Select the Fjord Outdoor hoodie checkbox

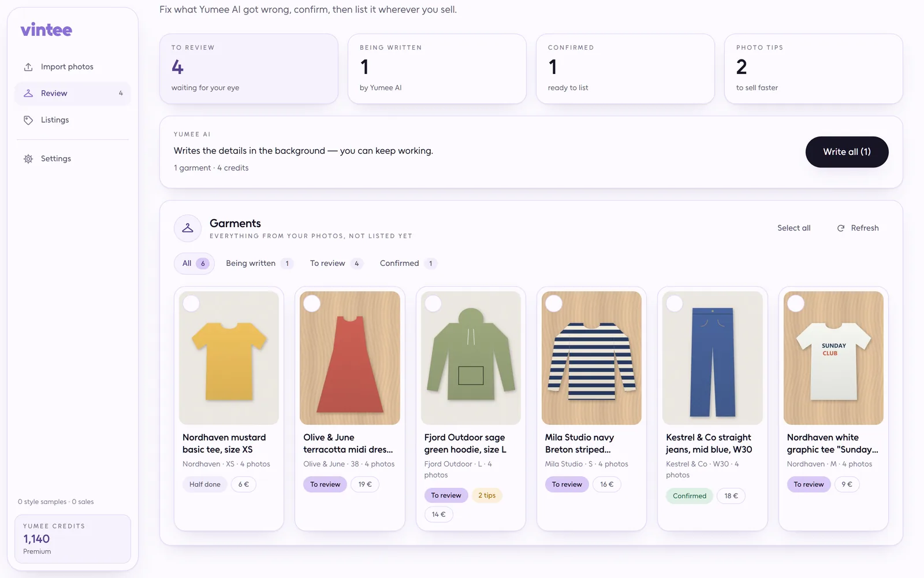(433, 303)
